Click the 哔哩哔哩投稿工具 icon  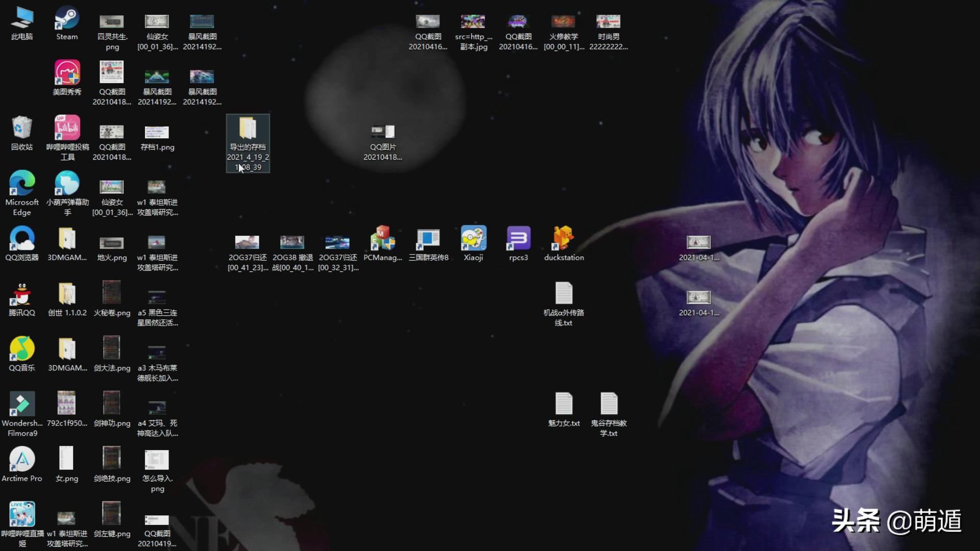tap(67, 129)
